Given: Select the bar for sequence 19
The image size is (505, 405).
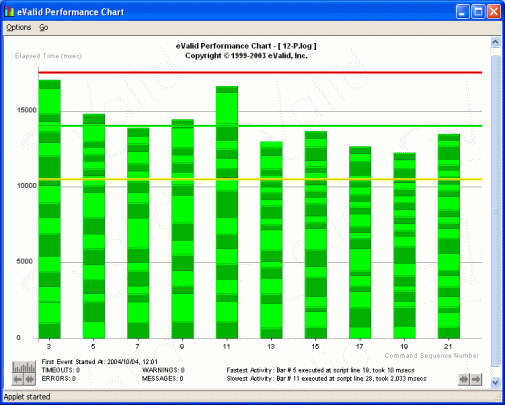Looking at the screenshot, I should (x=404, y=245).
